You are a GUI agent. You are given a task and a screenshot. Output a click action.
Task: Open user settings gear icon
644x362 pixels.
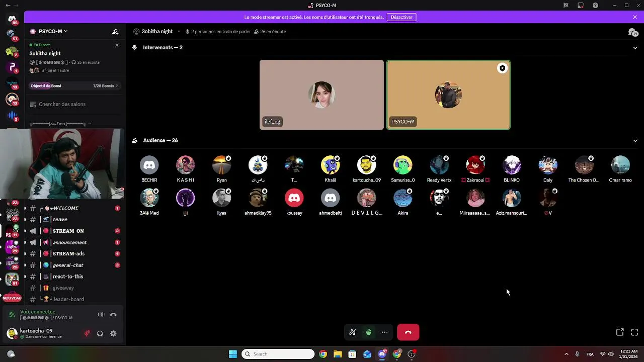(113, 333)
